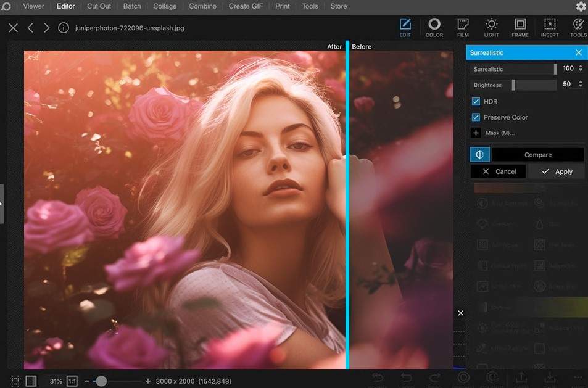Apply the Surrealistic effect
The width and height of the screenshot is (588, 388).
(557, 171)
